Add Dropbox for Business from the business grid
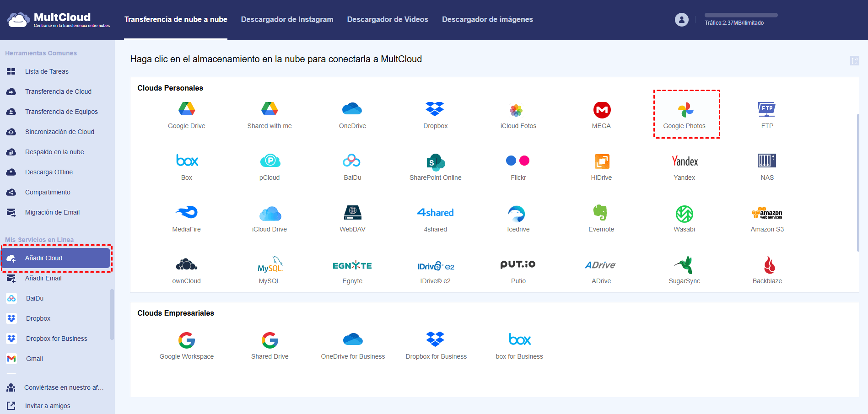 click(x=436, y=346)
